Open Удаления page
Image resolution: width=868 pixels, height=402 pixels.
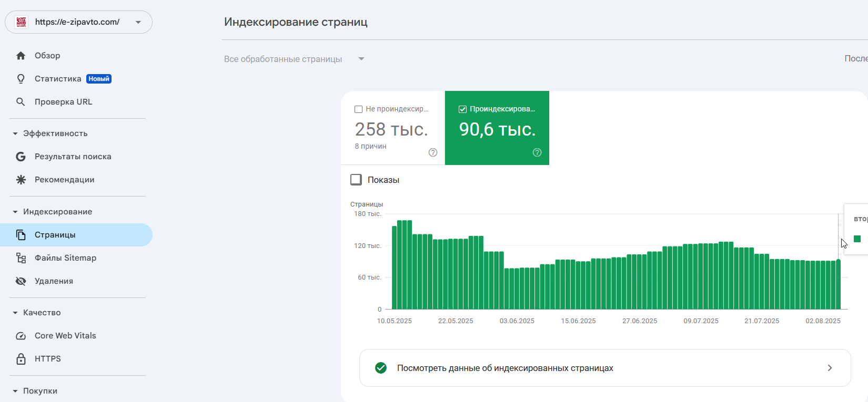pos(76,281)
